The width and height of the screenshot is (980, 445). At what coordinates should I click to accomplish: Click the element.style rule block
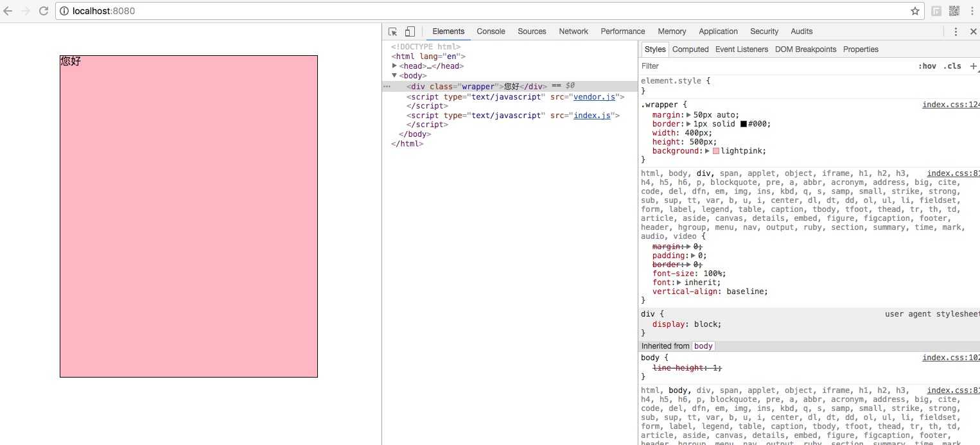[809, 86]
